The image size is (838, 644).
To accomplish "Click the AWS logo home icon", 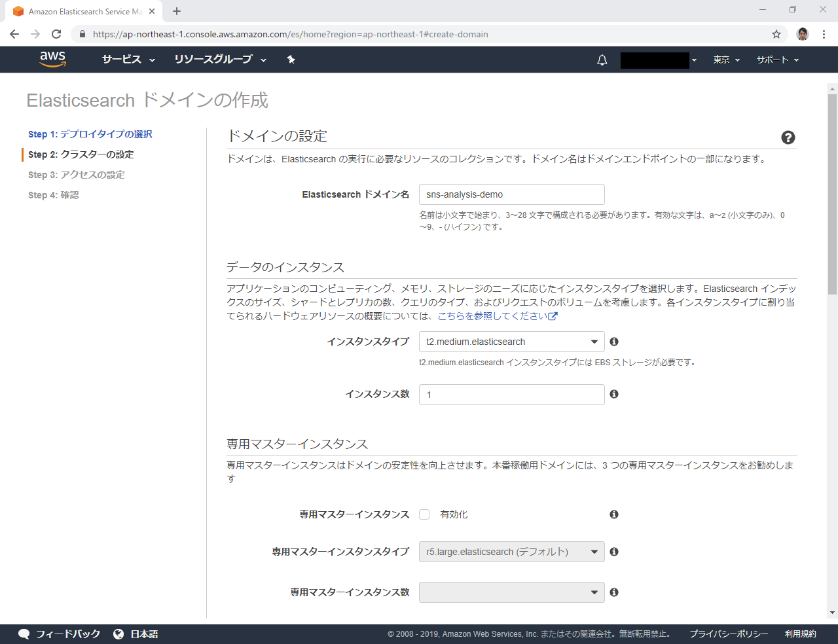I will coord(52,59).
